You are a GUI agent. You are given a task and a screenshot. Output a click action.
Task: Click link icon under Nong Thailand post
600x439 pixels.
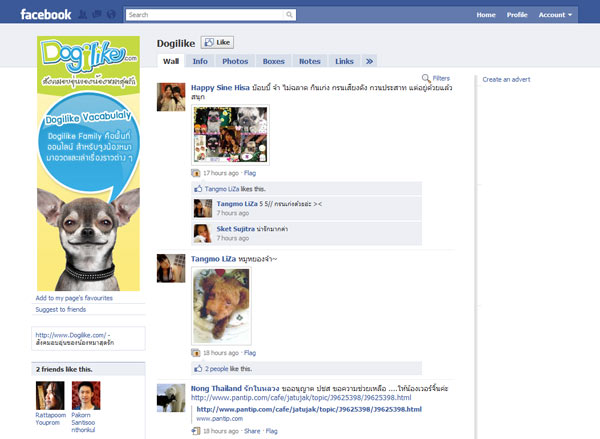point(196,431)
